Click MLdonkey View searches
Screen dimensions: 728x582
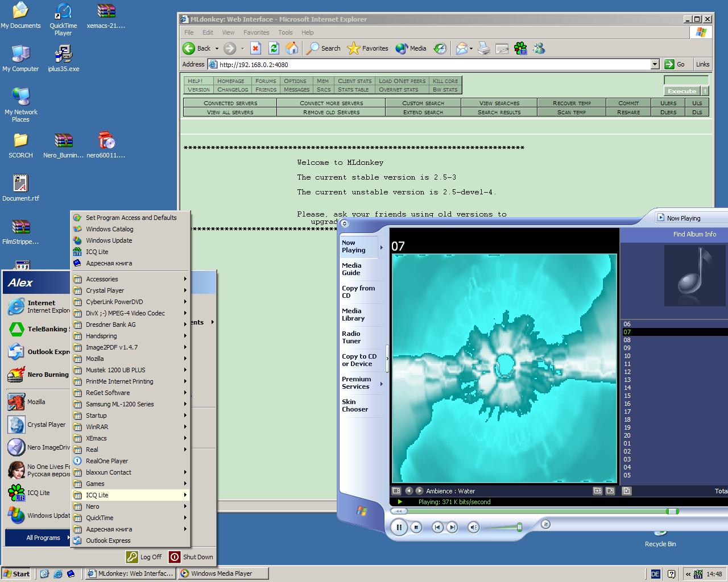(x=499, y=103)
